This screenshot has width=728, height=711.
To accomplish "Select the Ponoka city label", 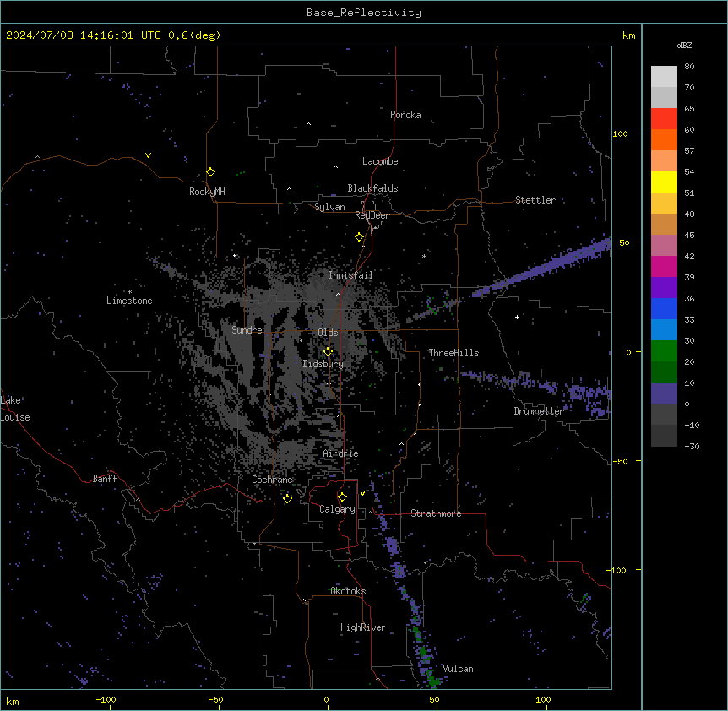I will pos(405,115).
